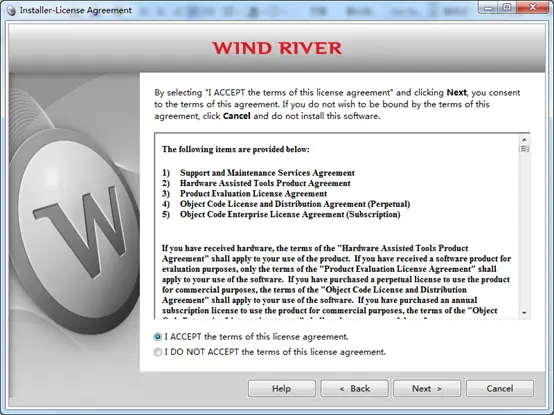
Task: Click the scrollbar track below the thumb
Action: [x=524, y=231]
